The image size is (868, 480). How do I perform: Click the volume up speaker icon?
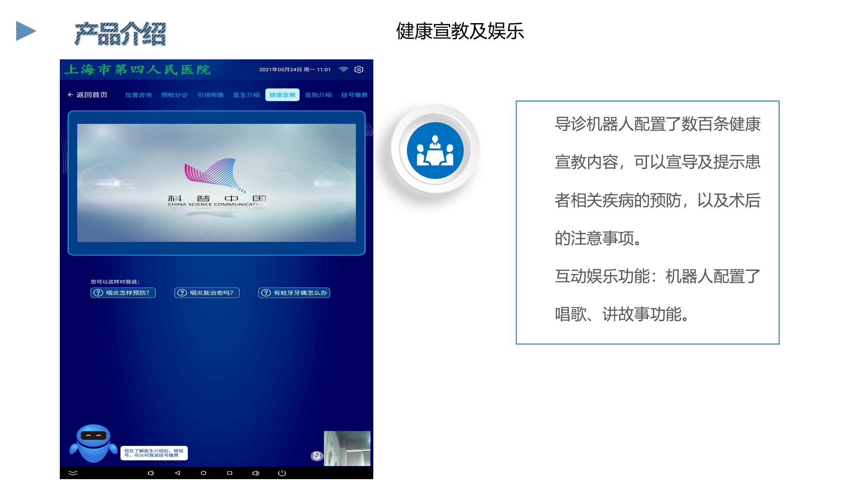pos(256,473)
